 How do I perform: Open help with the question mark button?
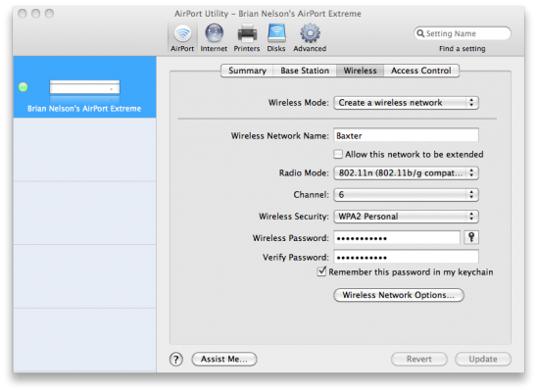click(176, 359)
